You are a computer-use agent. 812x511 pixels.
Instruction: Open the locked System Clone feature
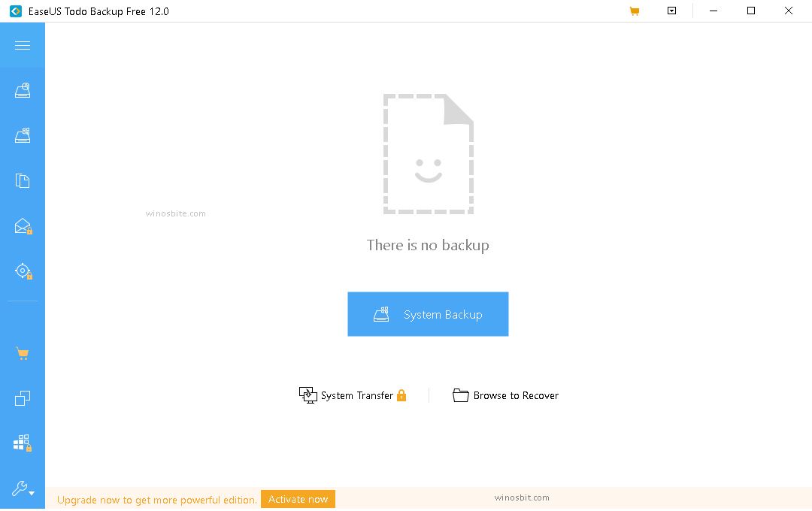(23, 443)
